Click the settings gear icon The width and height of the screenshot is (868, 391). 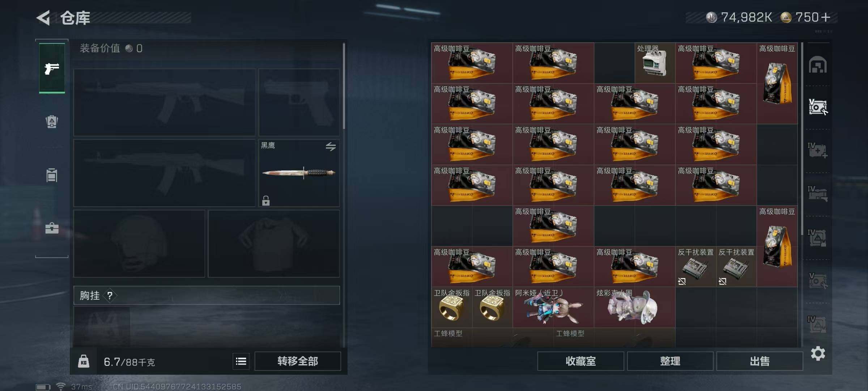(818, 353)
